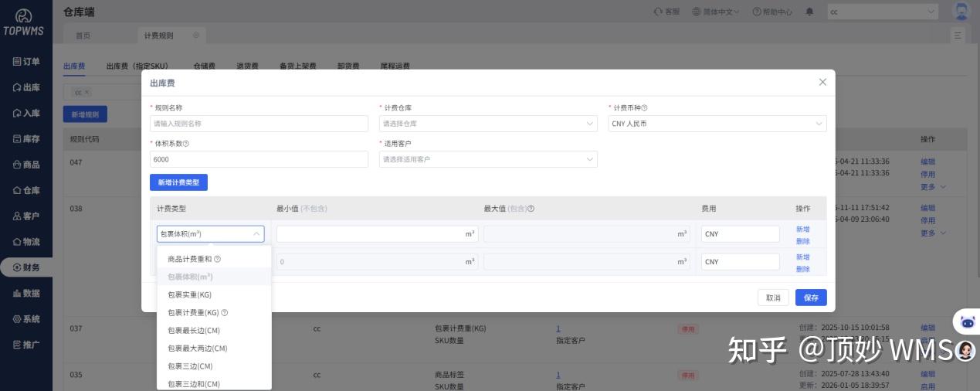The width and height of the screenshot is (980, 391).
Task: Click the help icon beside 包裹计费重(KG)
Action: click(225, 313)
